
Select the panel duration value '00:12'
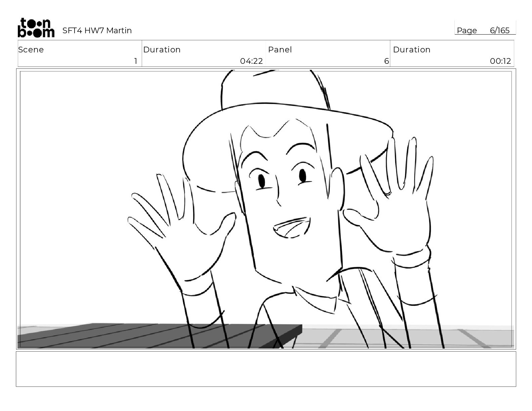tap(500, 61)
